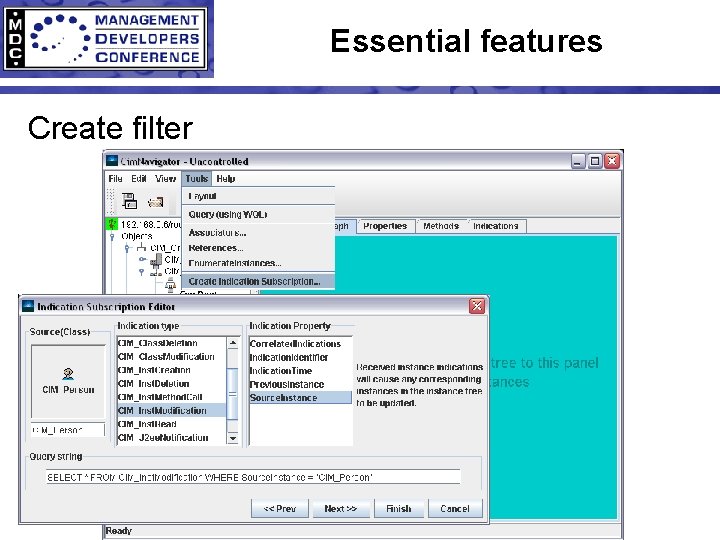The width and height of the screenshot is (720, 540).
Task: Choose Query (using WQL) menu entry
Action: coord(258,214)
